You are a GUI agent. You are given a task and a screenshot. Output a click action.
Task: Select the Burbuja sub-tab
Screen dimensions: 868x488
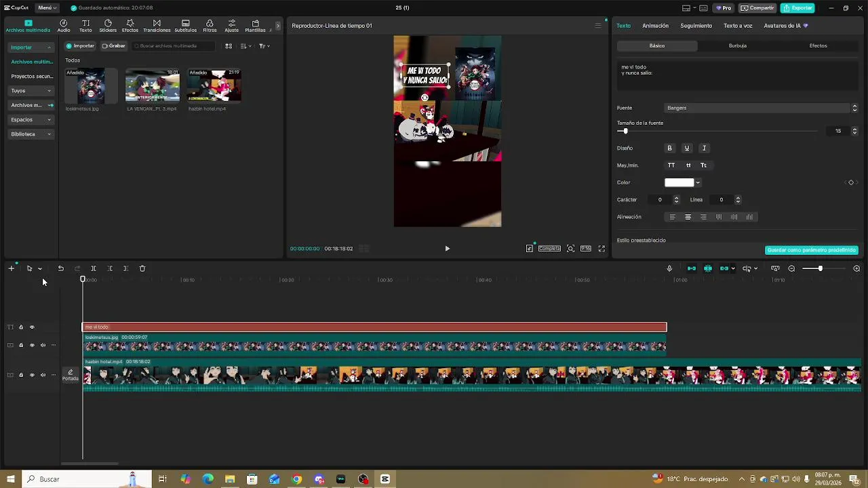tap(738, 45)
